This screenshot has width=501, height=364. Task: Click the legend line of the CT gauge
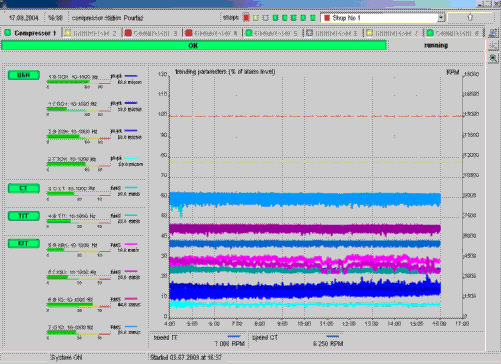(x=131, y=188)
